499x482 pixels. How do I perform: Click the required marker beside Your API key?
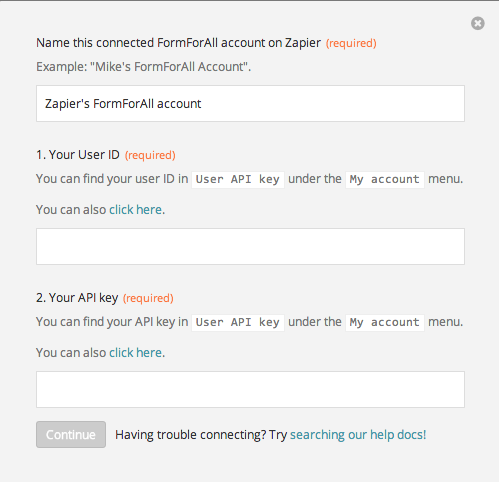click(x=148, y=298)
